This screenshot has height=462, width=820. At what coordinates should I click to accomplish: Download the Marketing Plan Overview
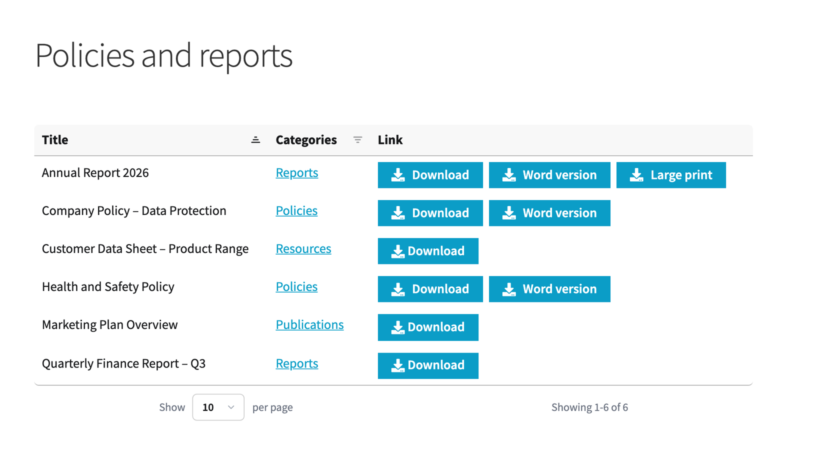428,327
